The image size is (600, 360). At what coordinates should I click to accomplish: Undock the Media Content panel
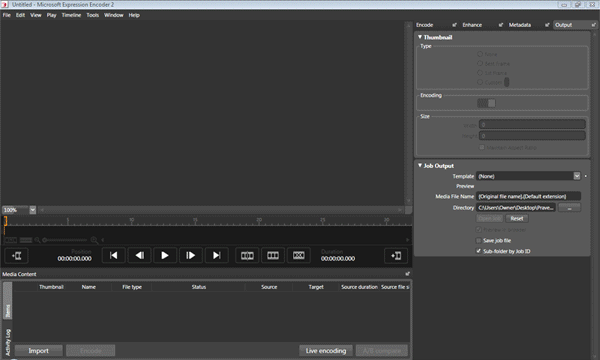pos(408,274)
